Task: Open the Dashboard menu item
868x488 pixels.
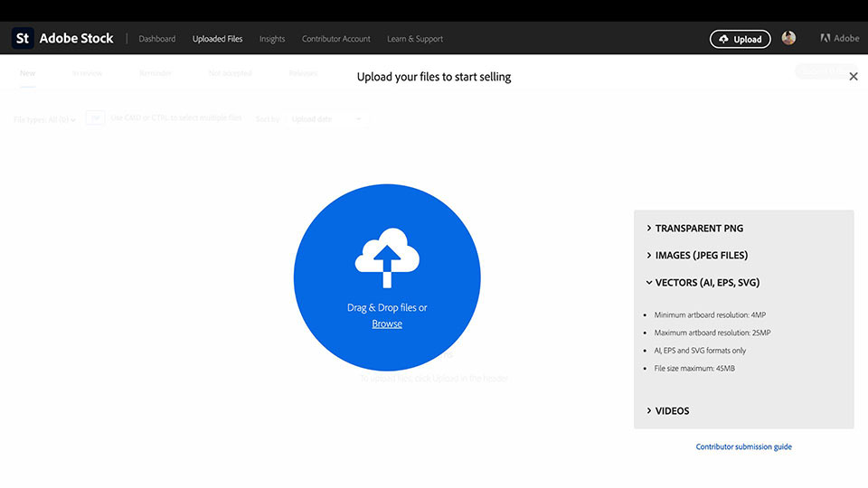Action: point(156,39)
